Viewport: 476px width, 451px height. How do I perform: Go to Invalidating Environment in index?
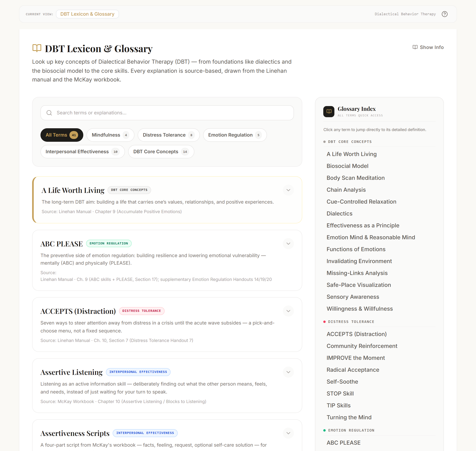point(359,261)
